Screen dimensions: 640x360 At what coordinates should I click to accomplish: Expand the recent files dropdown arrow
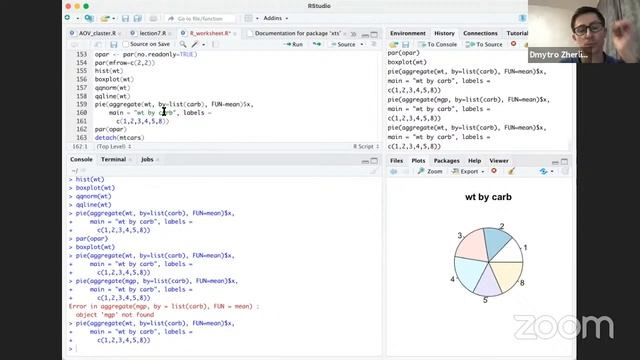pyautogui.click(x=113, y=18)
